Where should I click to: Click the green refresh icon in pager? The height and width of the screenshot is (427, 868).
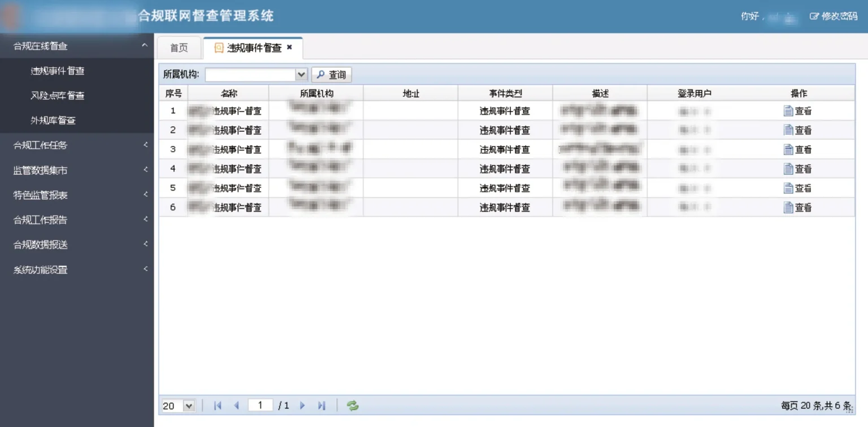[353, 406]
